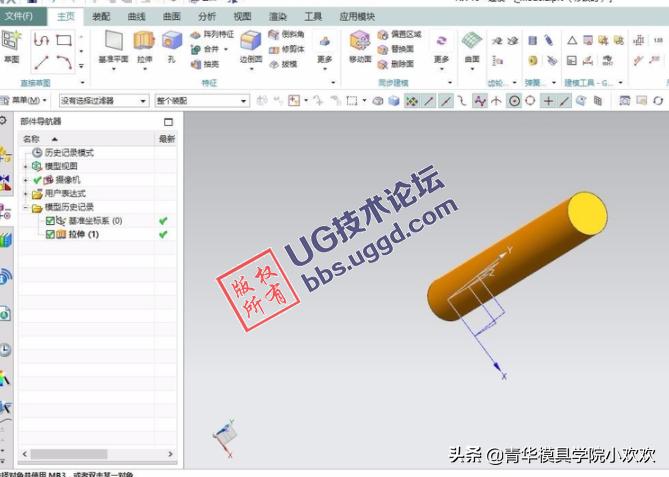
Task: Click the blue cube icon on the selection bar
Action: (394, 101)
